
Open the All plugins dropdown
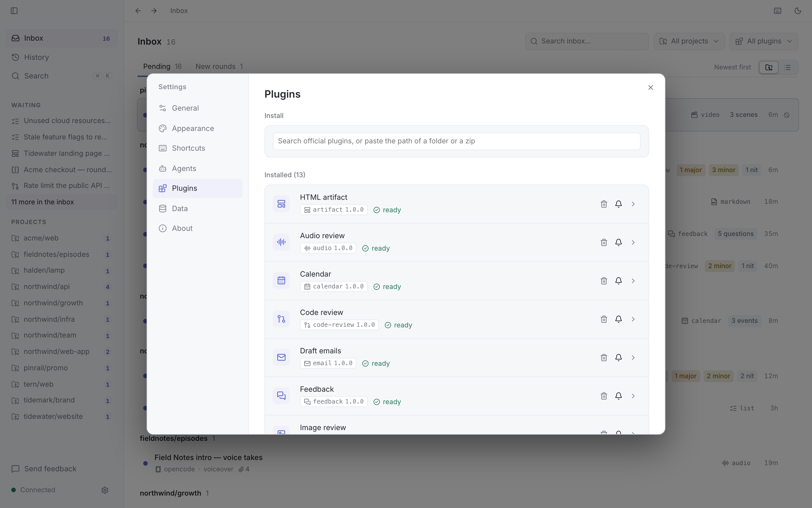(764, 41)
